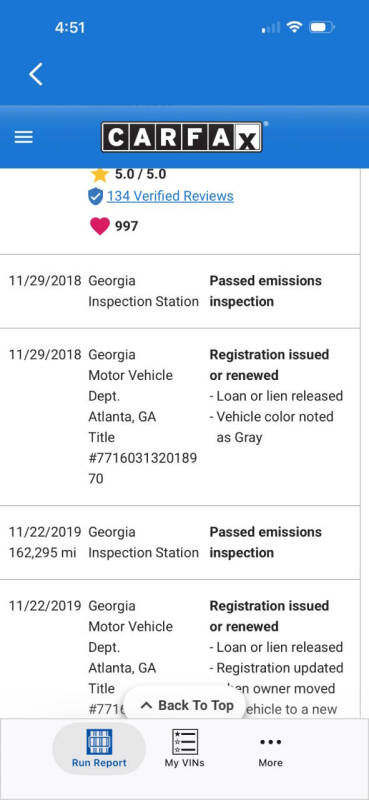The height and width of the screenshot is (800, 369).
Task: Tap the Run Report icon
Action: tap(99, 742)
